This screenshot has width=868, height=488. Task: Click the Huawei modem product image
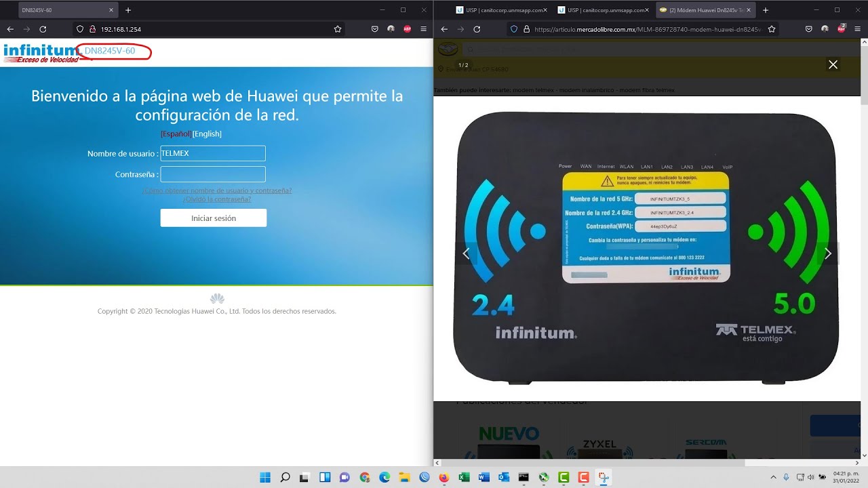(648, 247)
